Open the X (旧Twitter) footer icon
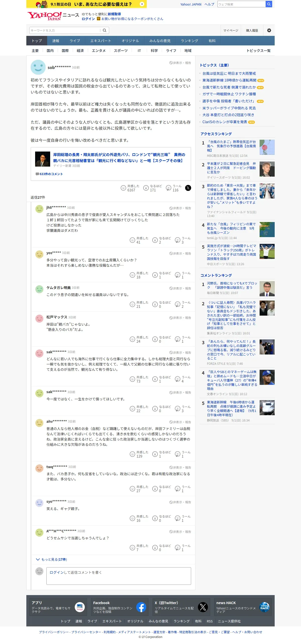The height and width of the screenshot is (644, 301). [x=203, y=607]
